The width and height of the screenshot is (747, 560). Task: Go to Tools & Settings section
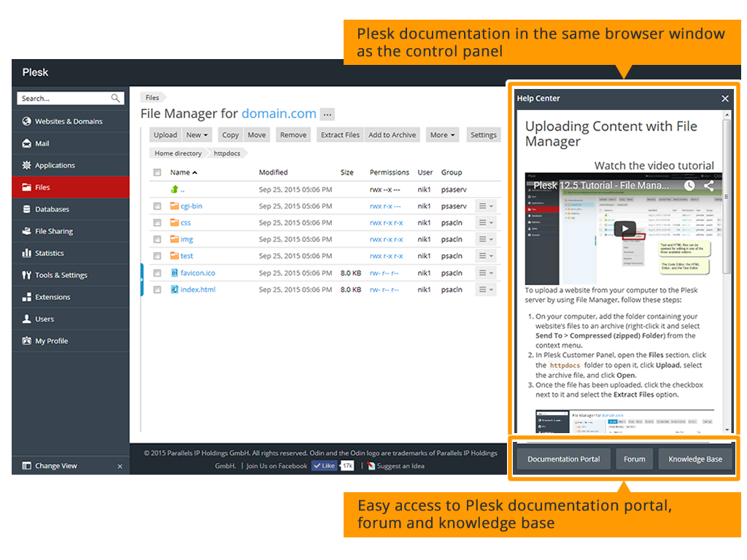(x=61, y=275)
